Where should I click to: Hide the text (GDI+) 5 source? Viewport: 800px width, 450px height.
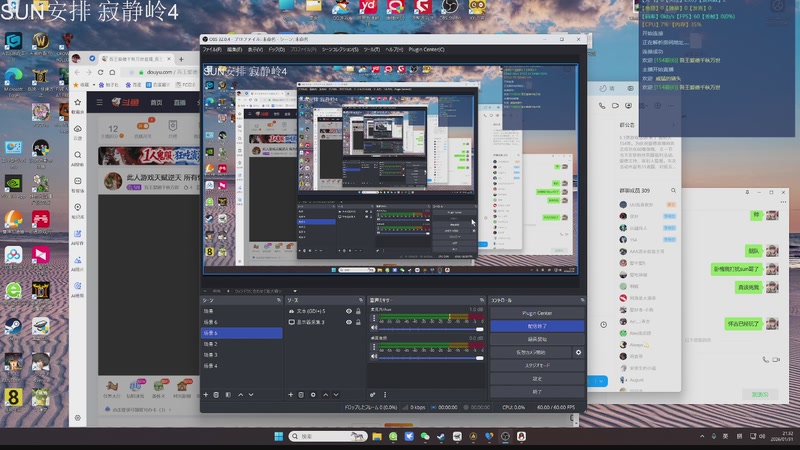[349, 311]
